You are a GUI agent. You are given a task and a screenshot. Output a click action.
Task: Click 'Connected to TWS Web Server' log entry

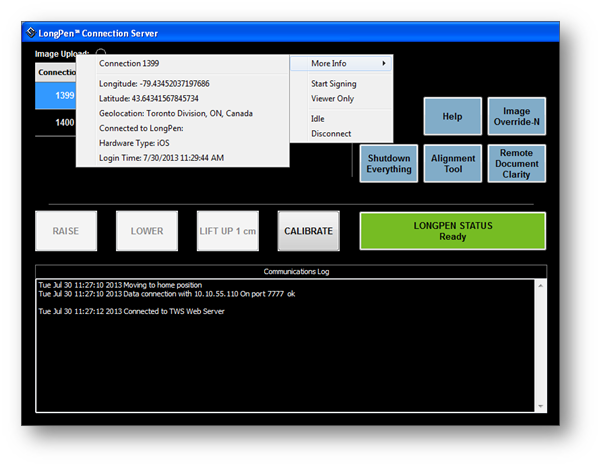131,311
